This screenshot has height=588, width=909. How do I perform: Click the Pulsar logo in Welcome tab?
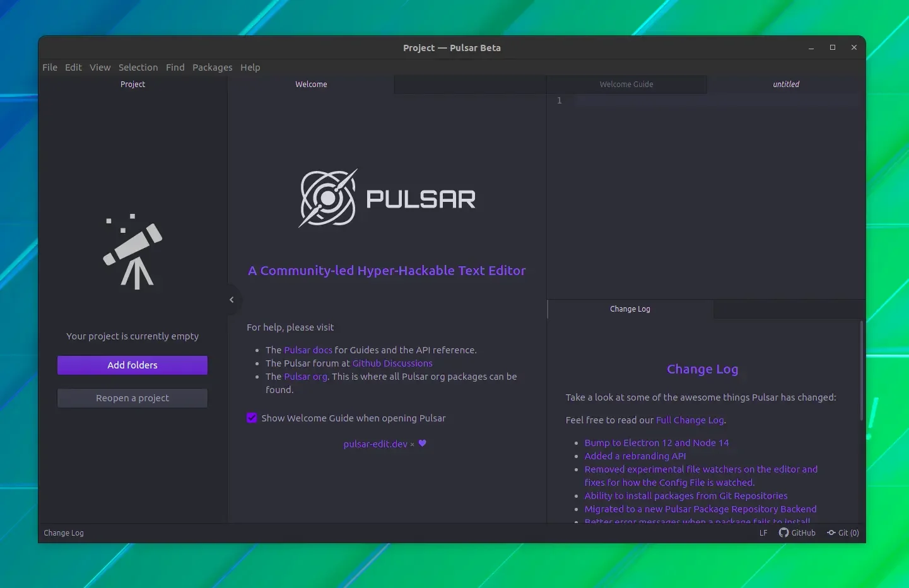[387, 198]
